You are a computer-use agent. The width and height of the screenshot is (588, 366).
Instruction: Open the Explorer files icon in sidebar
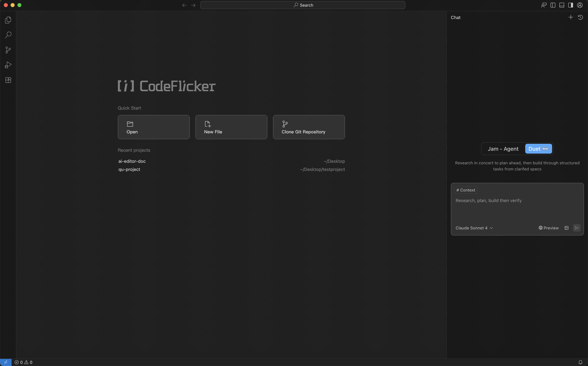coord(8,20)
